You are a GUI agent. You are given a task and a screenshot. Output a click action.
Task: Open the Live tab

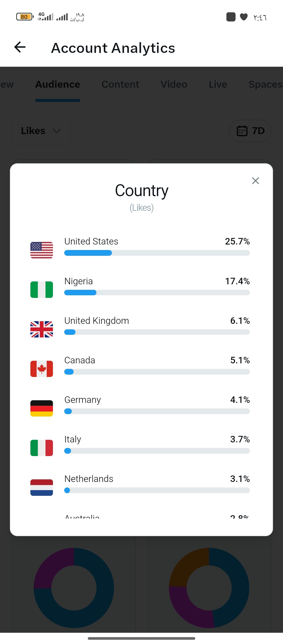coord(218,84)
